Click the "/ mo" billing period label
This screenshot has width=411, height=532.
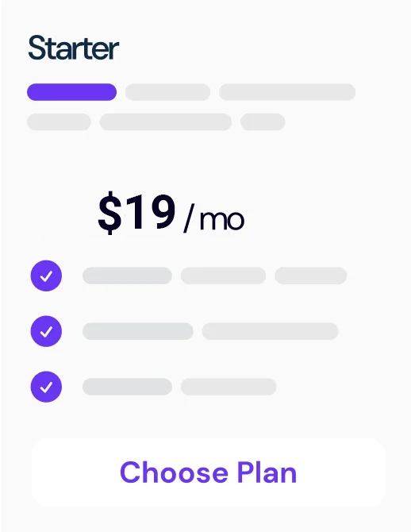214,219
